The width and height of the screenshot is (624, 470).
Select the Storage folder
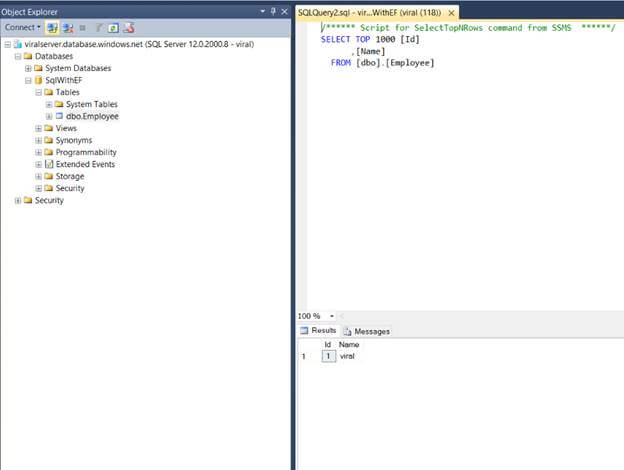click(x=70, y=176)
